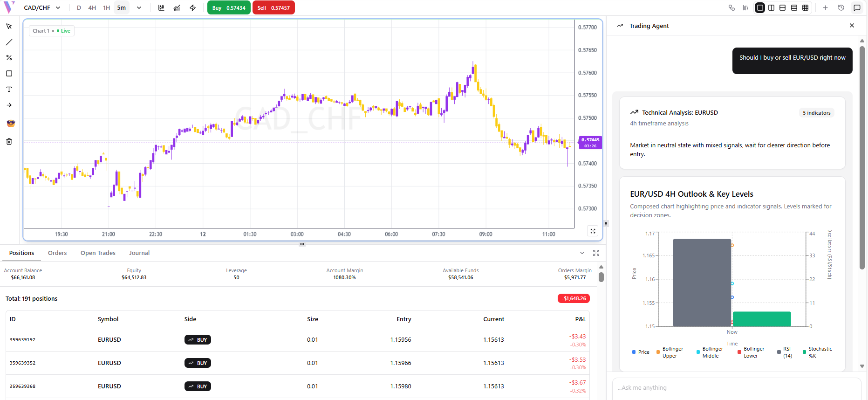Click the red Sell 0.57457 button
This screenshot has width=868, height=400.
[x=273, y=8]
